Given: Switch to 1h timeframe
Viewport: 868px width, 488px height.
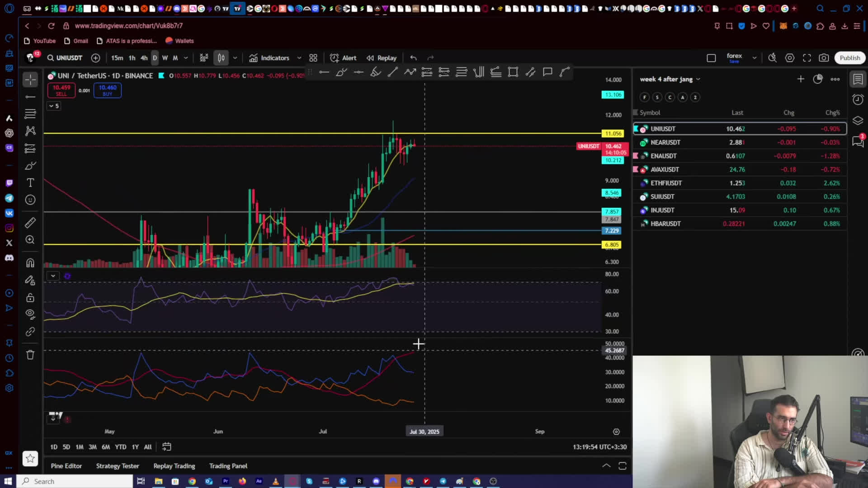Looking at the screenshot, I should tap(132, 58).
